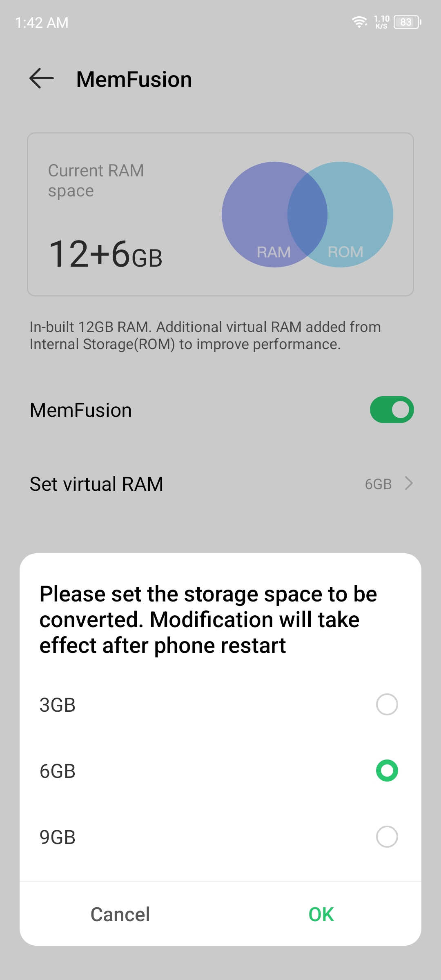Tap the battery level indicator
Viewport: 441px width, 980px height.
pos(407,22)
